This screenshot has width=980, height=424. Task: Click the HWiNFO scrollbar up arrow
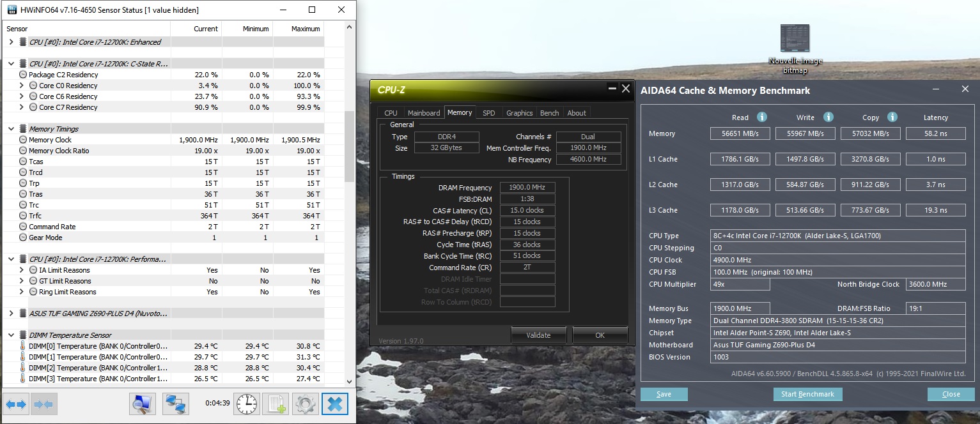pyautogui.click(x=349, y=28)
